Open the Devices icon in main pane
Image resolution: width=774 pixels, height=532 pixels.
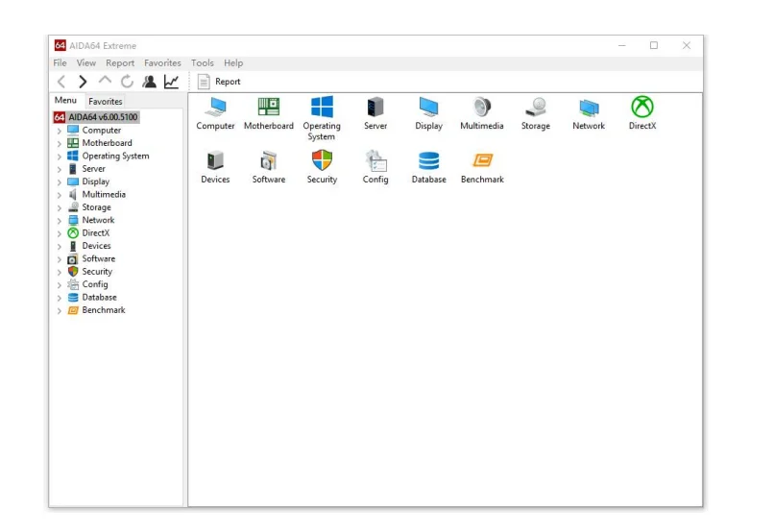tap(215, 161)
